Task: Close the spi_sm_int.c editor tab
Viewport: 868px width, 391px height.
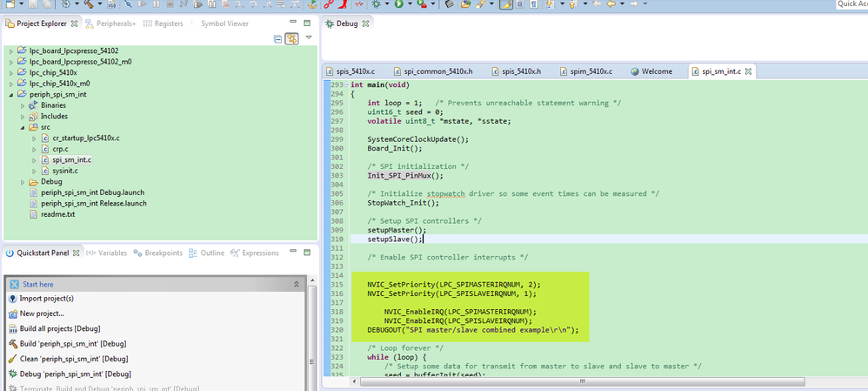Action: [748, 71]
